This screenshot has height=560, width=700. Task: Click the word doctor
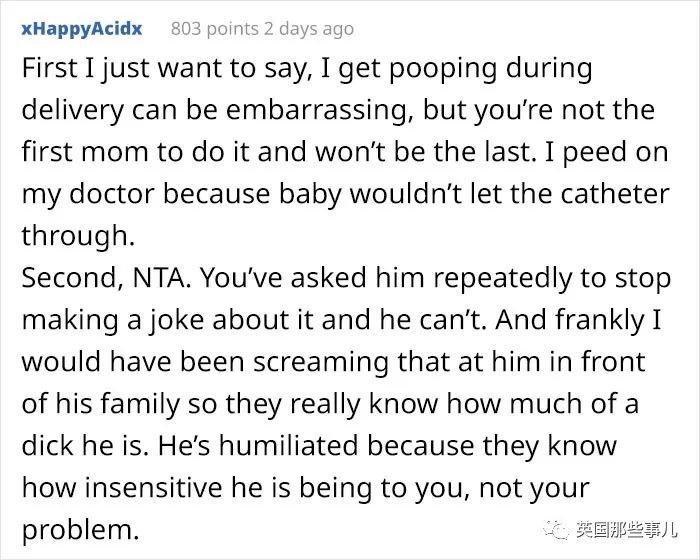[x=112, y=194]
